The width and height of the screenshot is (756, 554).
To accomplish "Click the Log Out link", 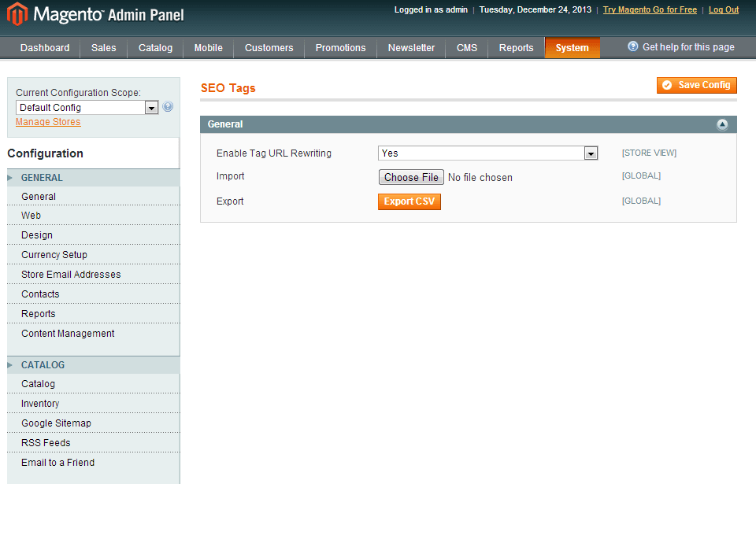I will 723,10.
